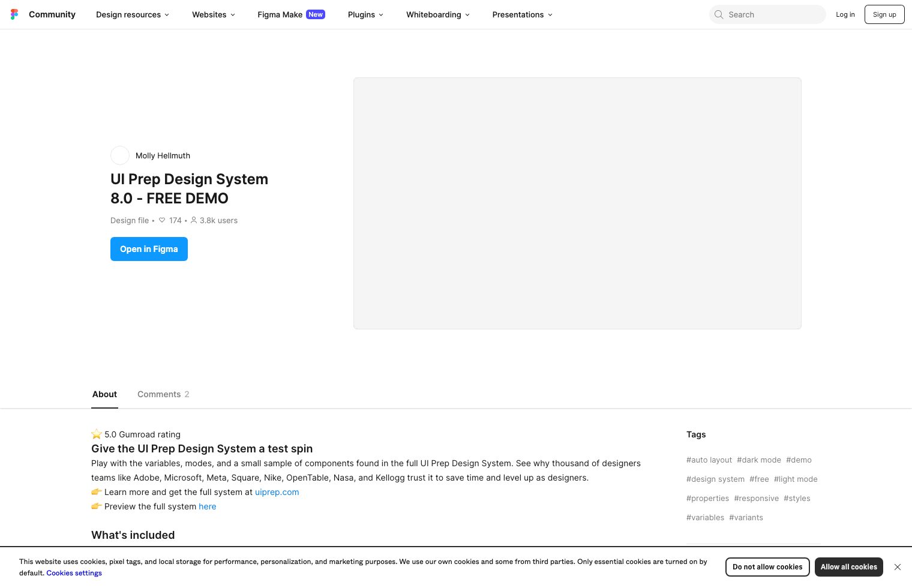Click the search magnifier icon
This screenshot has width=912, height=588.
[719, 14]
